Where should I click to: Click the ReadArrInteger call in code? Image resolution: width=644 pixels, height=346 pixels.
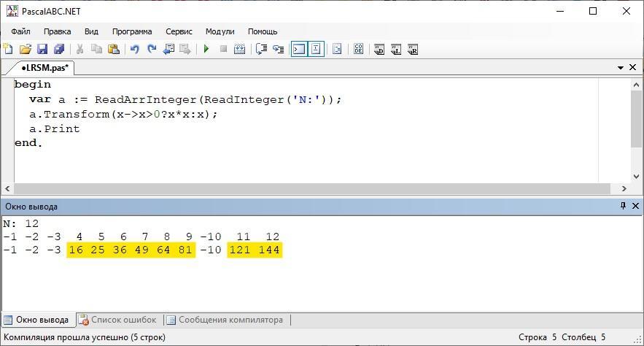coord(146,100)
